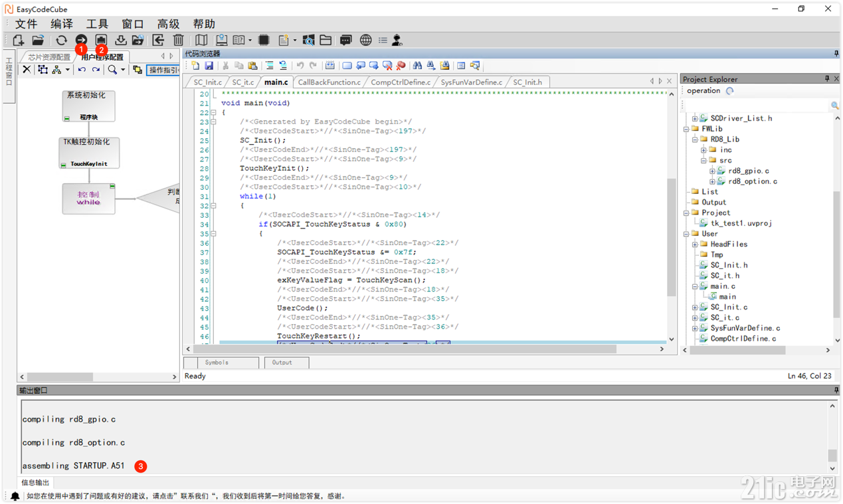Viewport: 843px width, 504px height.
Task: Click the circular refresh arrows toolbar icon
Action: click(61, 41)
